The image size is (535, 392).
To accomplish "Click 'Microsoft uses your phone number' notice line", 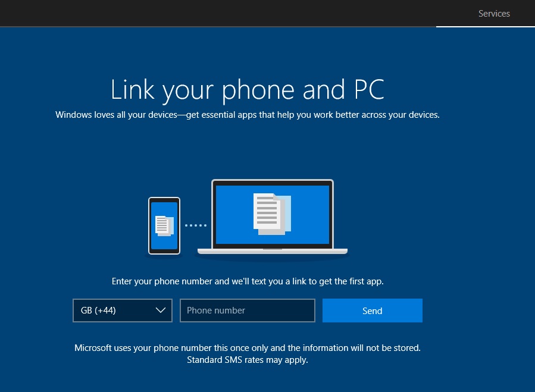I will pyautogui.click(x=248, y=348).
